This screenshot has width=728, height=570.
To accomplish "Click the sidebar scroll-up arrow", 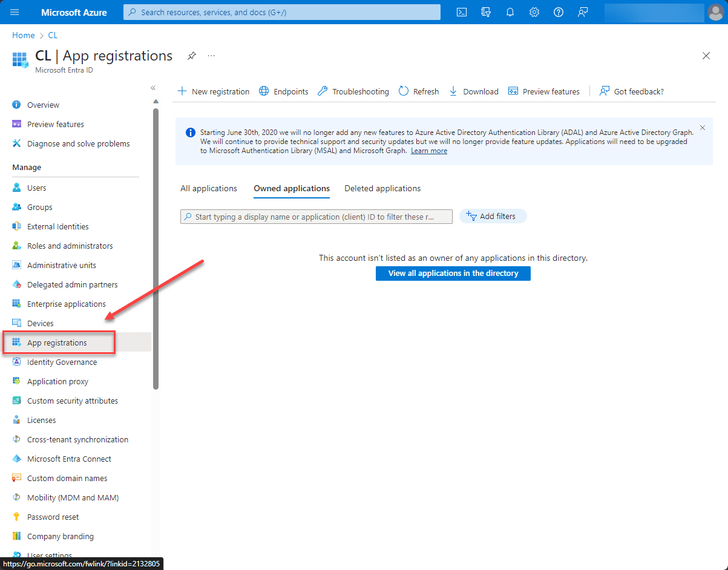I will click(x=156, y=102).
